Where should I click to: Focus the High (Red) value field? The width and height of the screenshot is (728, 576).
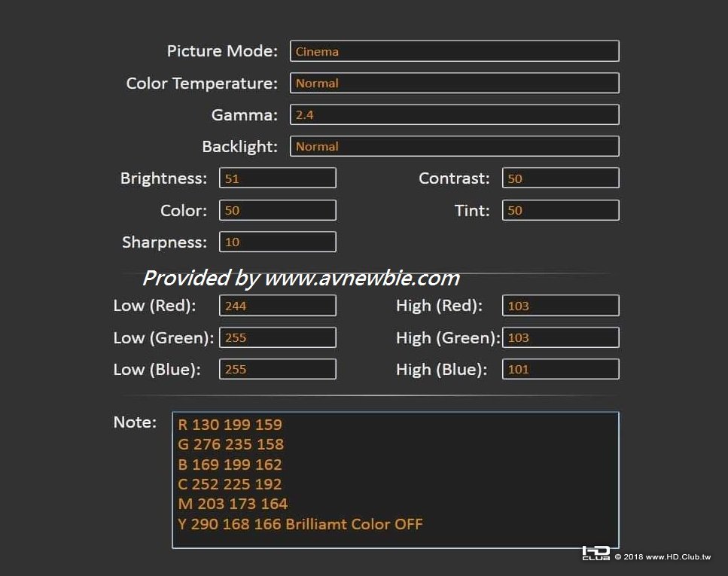tap(561, 306)
